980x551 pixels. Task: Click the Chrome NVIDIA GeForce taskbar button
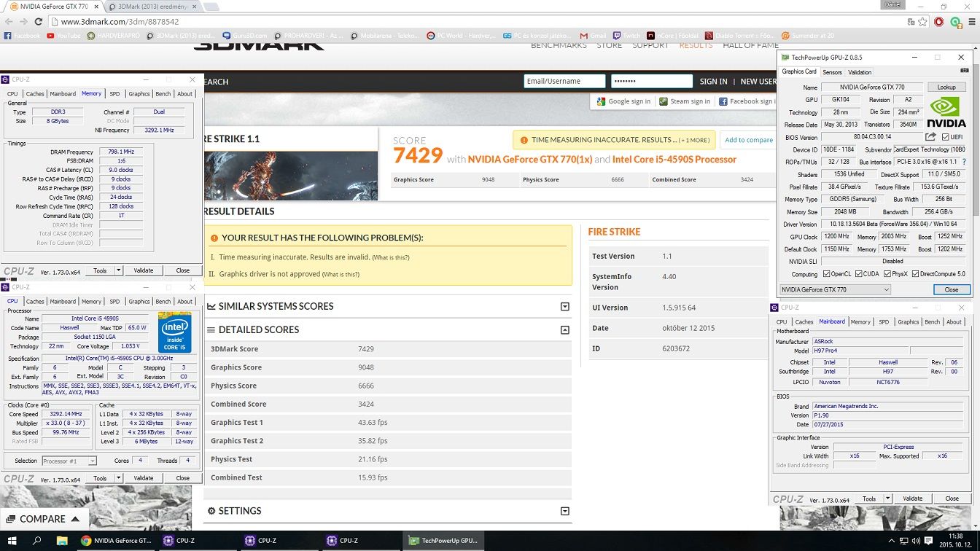point(115,541)
